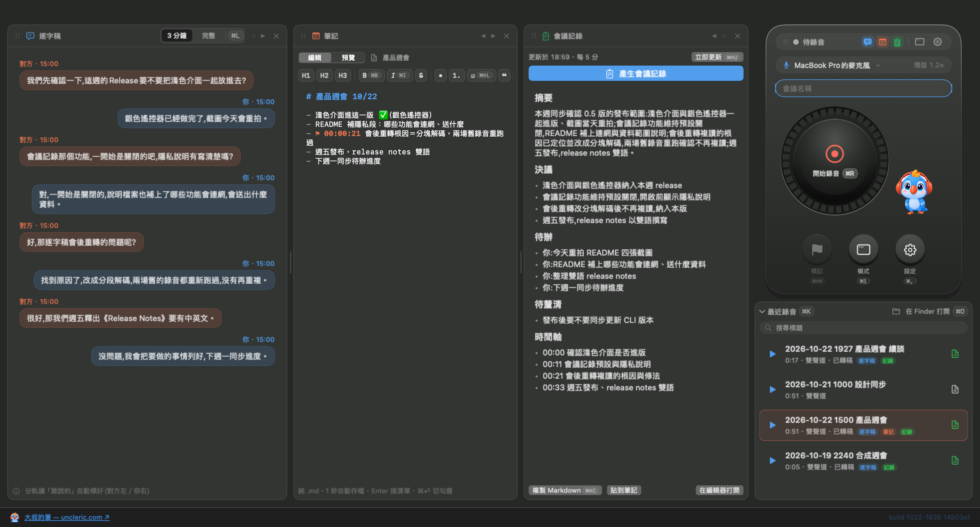Play the 2026-10-21 1000 設計同步 recording
This screenshot has width=980, height=527.
click(773, 390)
